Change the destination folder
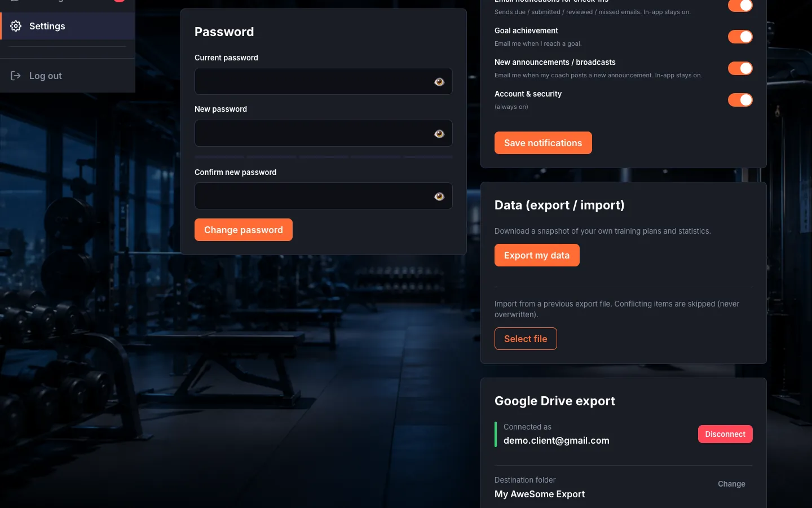 tap(731, 484)
